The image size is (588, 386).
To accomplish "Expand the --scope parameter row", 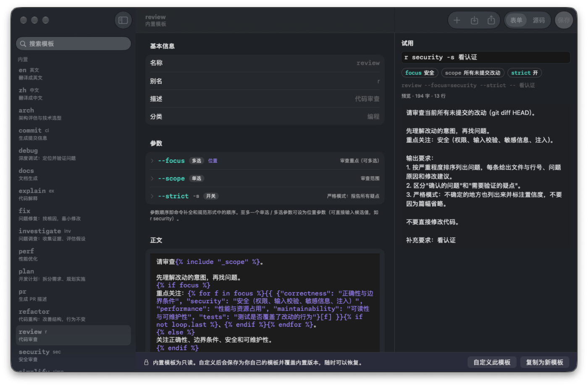I will (x=265, y=178).
